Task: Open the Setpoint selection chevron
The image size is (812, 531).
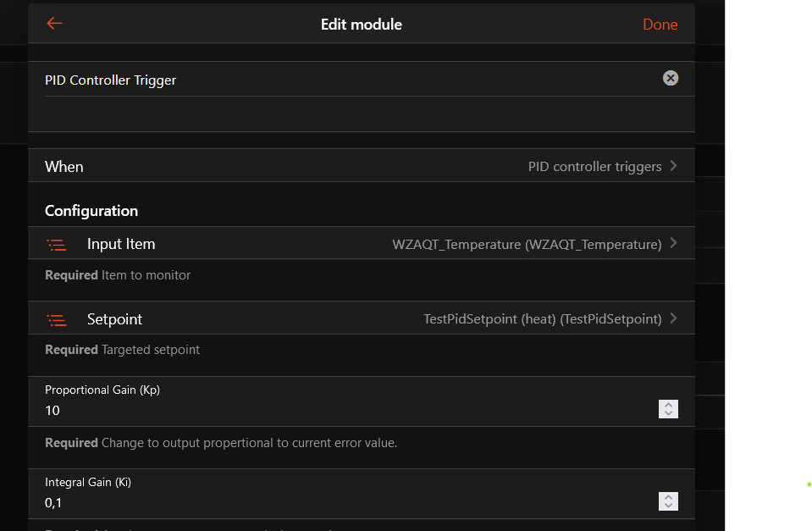Action: 674,318
